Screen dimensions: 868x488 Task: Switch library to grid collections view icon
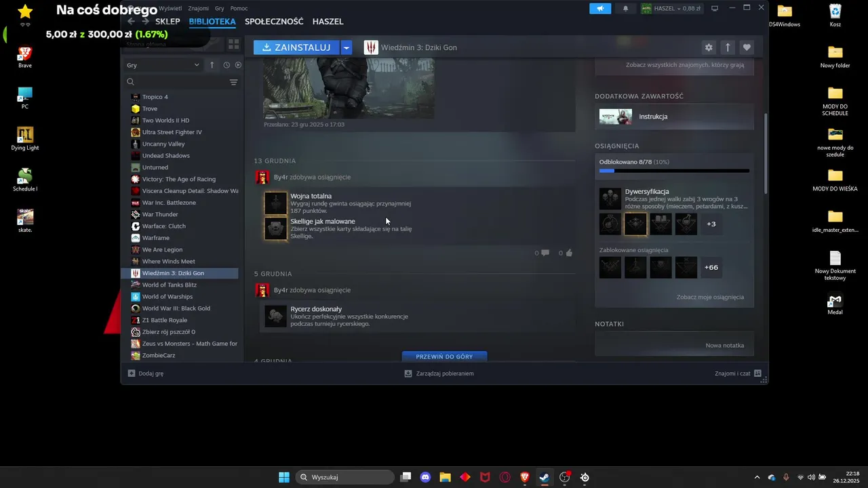(x=233, y=44)
